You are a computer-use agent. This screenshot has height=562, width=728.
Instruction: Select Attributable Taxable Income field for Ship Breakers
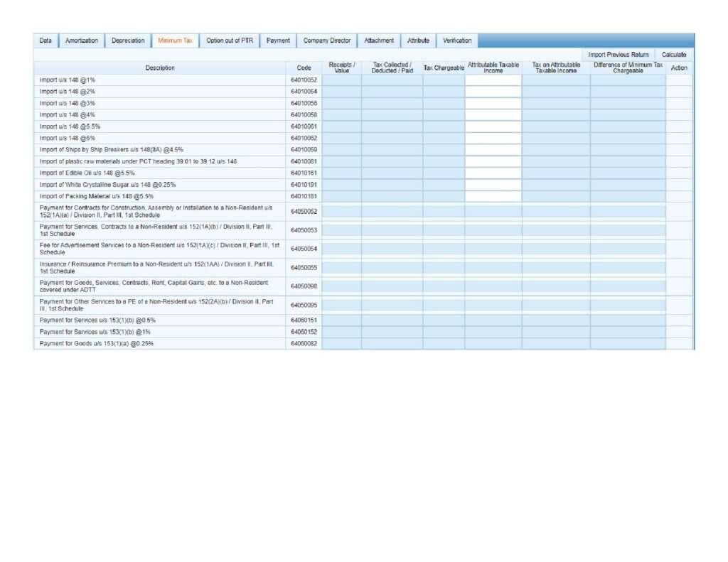click(493, 150)
